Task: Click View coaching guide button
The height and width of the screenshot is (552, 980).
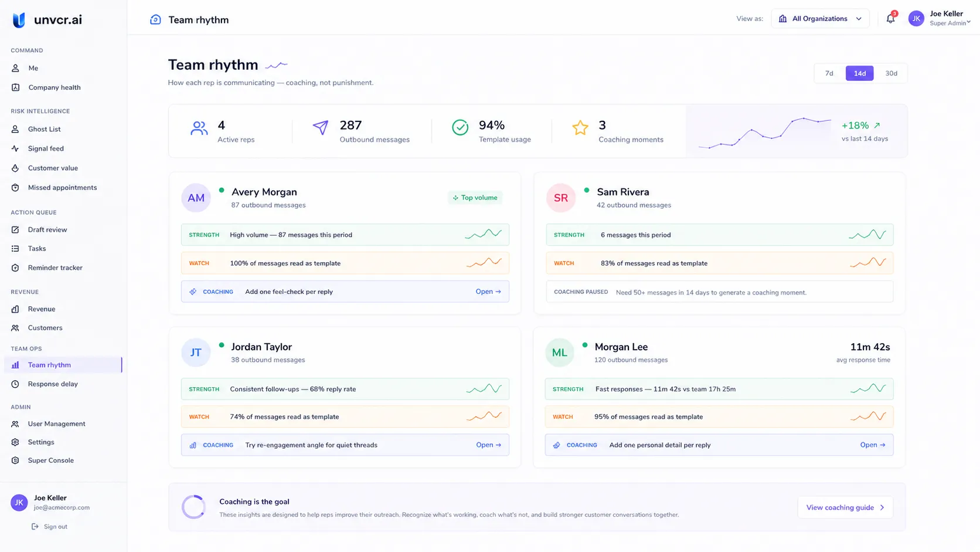Action: pos(845,507)
